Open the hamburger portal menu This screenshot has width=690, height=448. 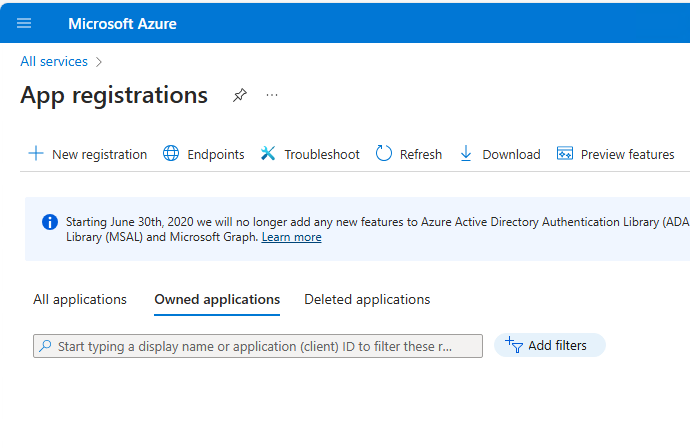pos(24,23)
